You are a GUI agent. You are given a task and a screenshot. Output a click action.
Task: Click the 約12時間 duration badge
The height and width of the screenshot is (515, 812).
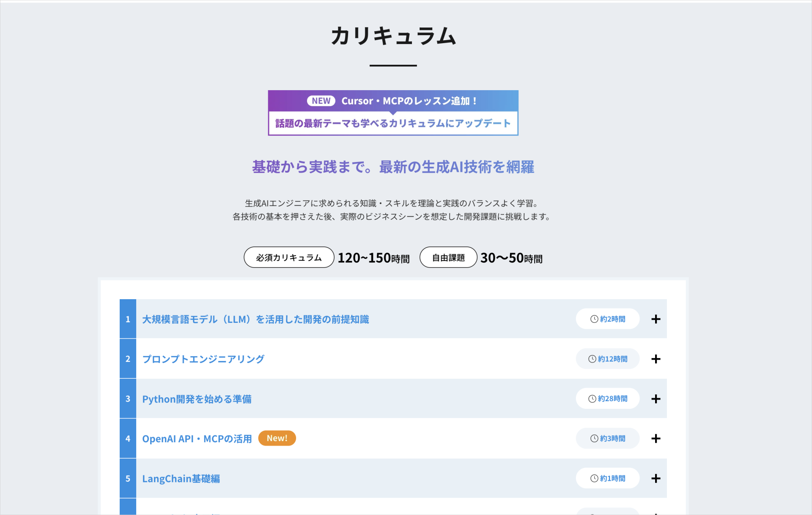click(x=607, y=359)
